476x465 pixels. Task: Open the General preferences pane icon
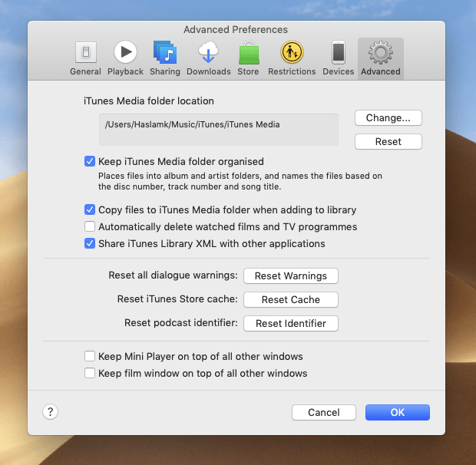(x=86, y=52)
